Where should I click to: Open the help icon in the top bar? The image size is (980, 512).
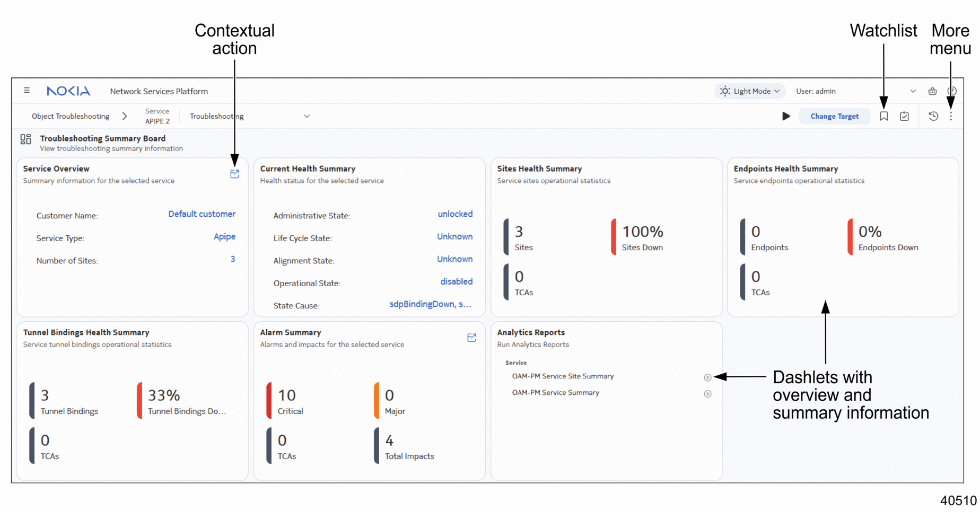pyautogui.click(x=952, y=91)
